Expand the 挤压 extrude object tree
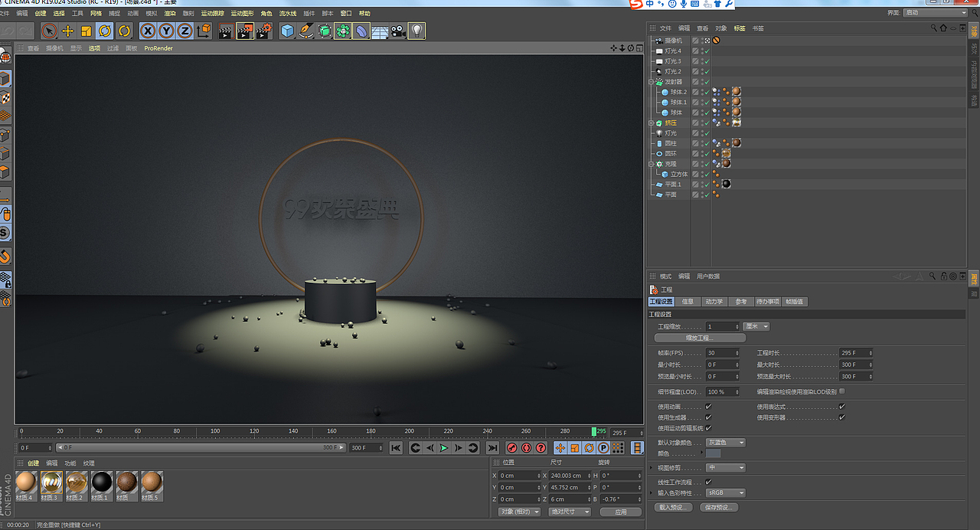The width and height of the screenshot is (980, 530). pos(652,123)
